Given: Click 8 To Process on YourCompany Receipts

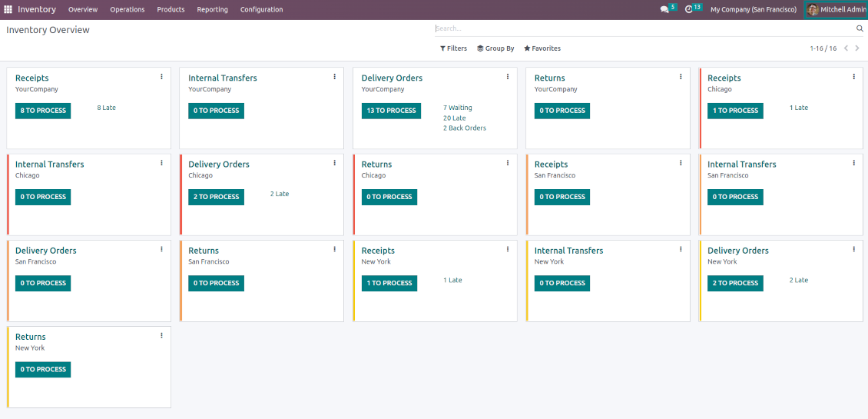Looking at the screenshot, I should pos(43,111).
